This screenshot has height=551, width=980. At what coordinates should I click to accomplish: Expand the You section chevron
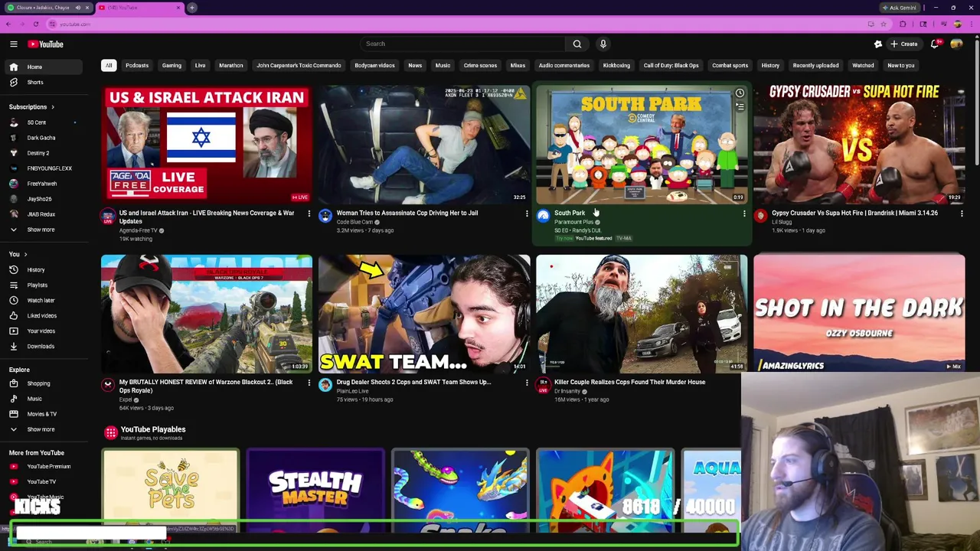pos(25,254)
